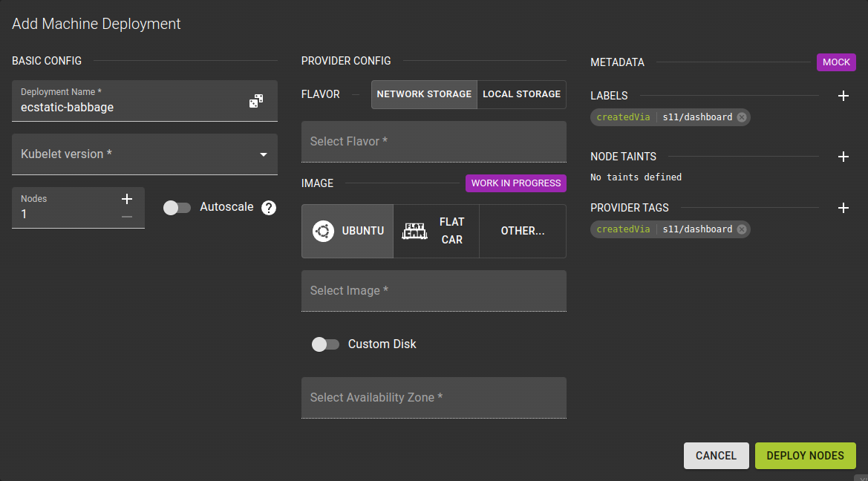Open the Autoscale help question mark
The height and width of the screenshot is (481, 868).
[x=268, y=207]
